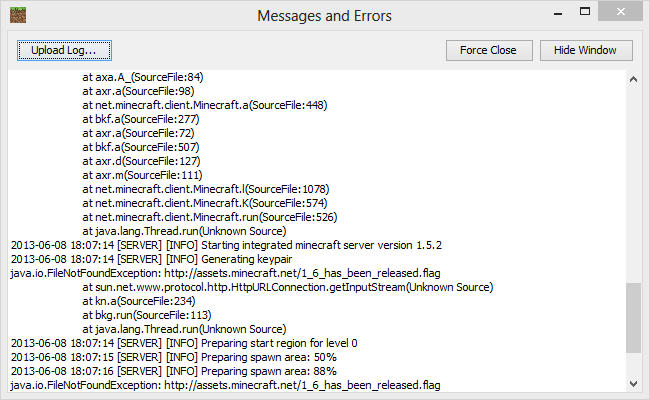The height and width of the screenshot is (400, 650).
Task: Click scrollbar track above the thumb
Action: click(x=633, y=184)
